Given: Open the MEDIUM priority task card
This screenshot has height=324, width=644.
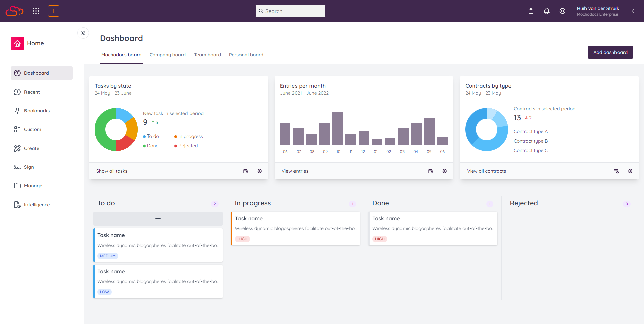Looking at the screenshot, I should (x=158, y=245).
